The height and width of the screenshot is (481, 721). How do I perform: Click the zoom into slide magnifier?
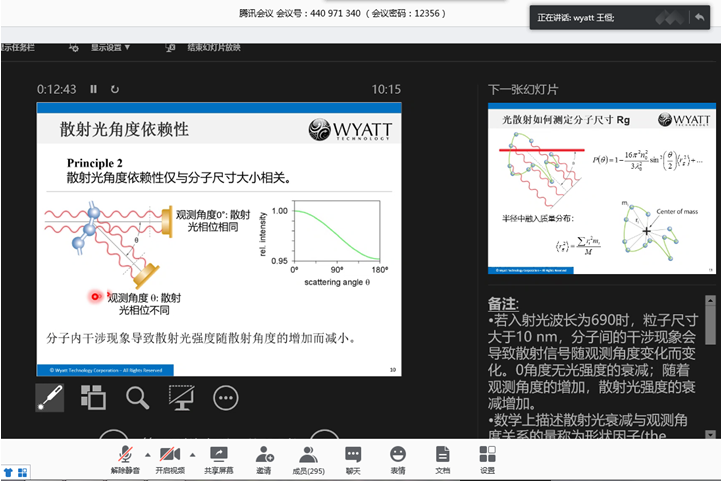coord(138,397)
